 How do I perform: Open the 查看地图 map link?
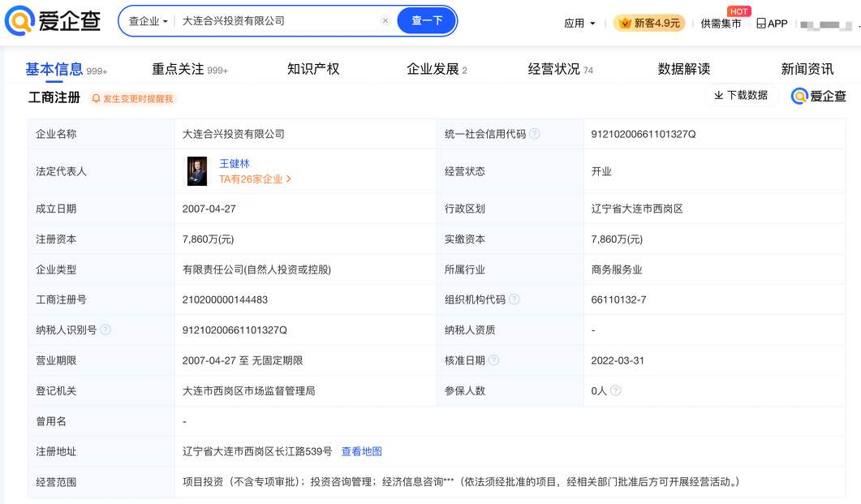click(x=360, y=451)
